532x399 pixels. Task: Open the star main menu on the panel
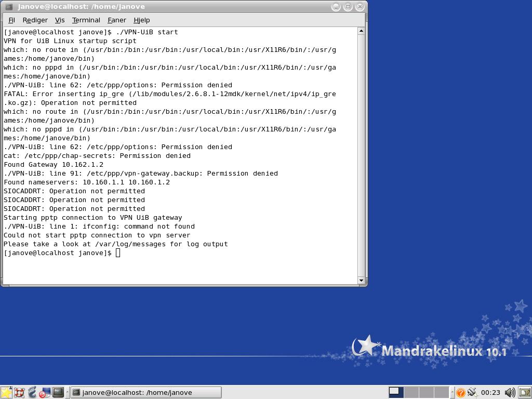pos(6,393)
